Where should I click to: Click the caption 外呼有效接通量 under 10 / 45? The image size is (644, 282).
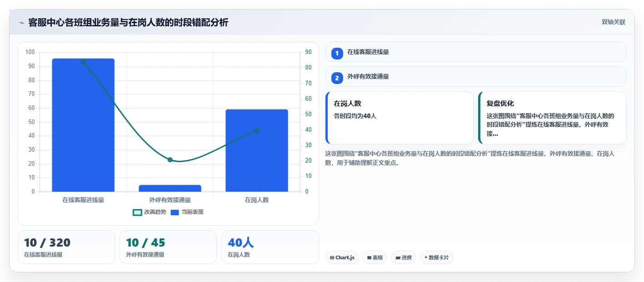145,255
